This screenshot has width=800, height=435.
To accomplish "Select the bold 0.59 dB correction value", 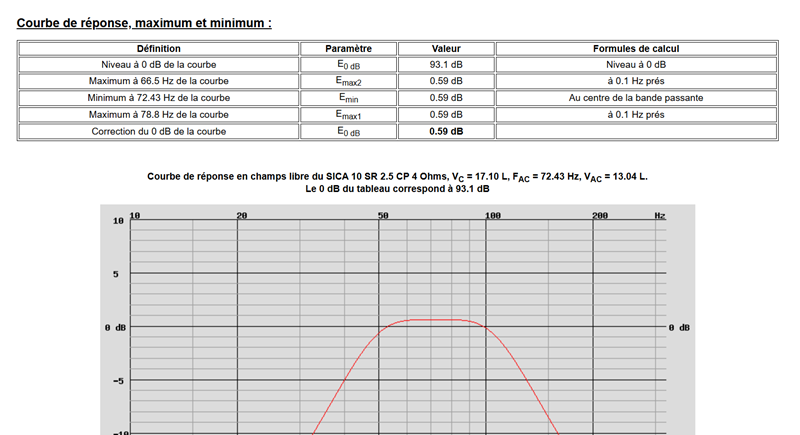I will coord(446,132).
